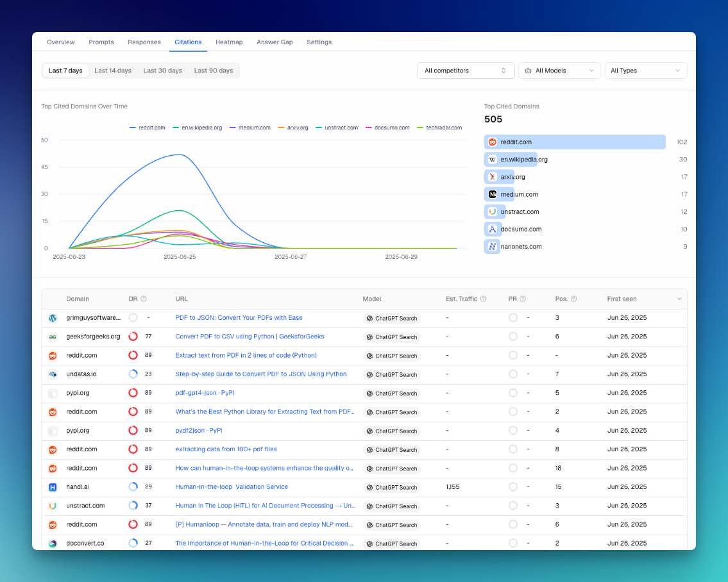Toggle the techradar.com legend series
728x582 pixels.
click(439, 128)
